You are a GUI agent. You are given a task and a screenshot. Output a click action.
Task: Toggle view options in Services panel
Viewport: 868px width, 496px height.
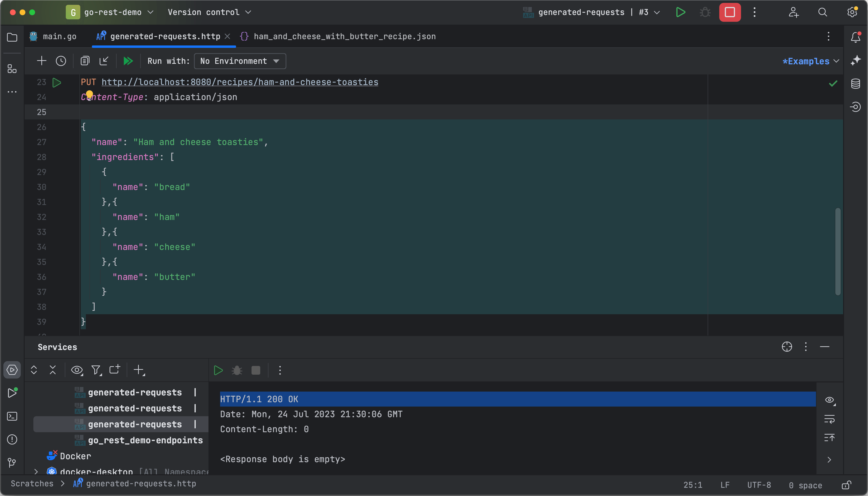tap(77, 370)
